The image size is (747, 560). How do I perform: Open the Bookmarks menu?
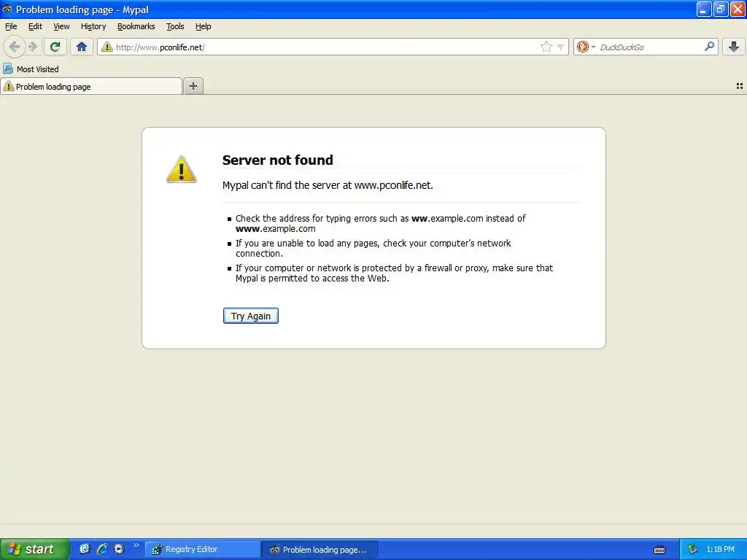tap(136, 26)
